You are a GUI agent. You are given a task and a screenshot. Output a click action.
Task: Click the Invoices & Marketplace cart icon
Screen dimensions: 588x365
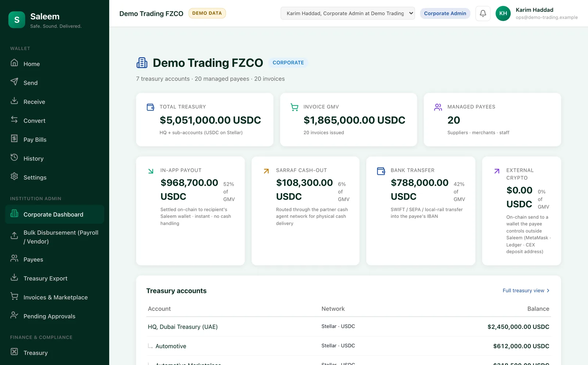[x=14, y=296]
